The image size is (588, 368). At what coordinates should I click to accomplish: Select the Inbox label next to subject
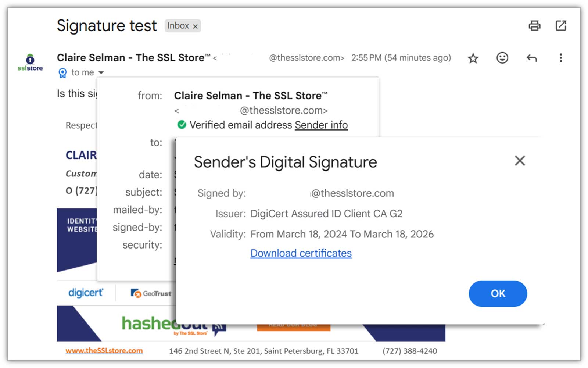click(x=178, y=26)
